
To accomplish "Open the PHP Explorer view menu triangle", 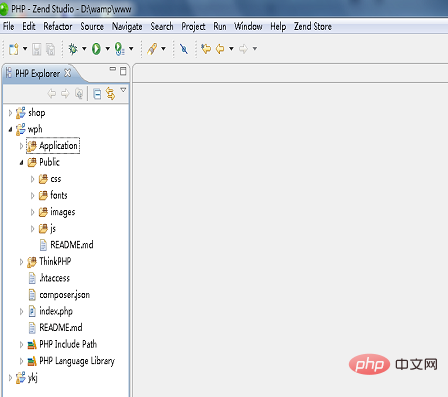I will [x=123, y=90].
